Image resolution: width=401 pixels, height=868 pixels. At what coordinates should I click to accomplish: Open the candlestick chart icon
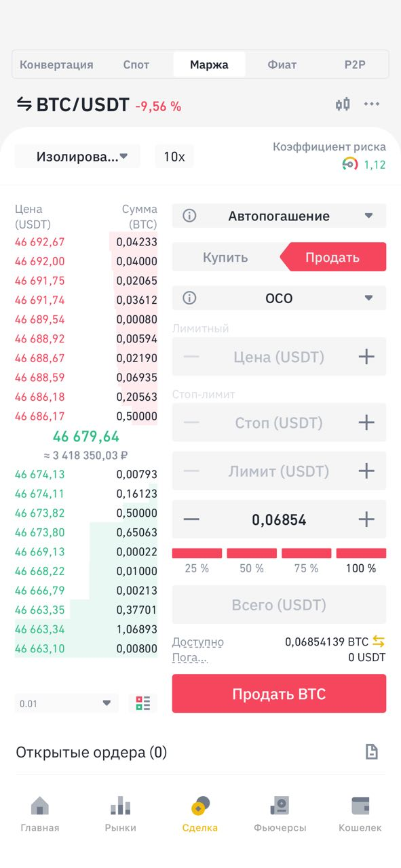pos(343,104)
